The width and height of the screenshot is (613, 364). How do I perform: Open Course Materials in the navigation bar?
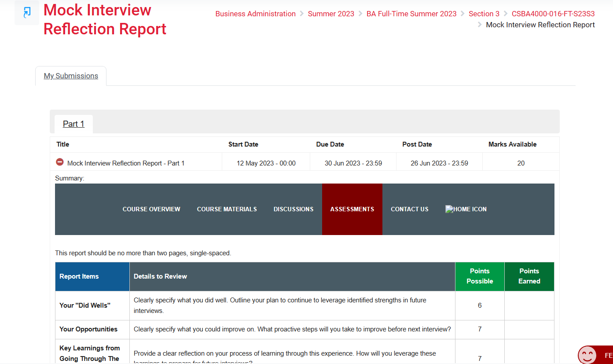(227, 209)
